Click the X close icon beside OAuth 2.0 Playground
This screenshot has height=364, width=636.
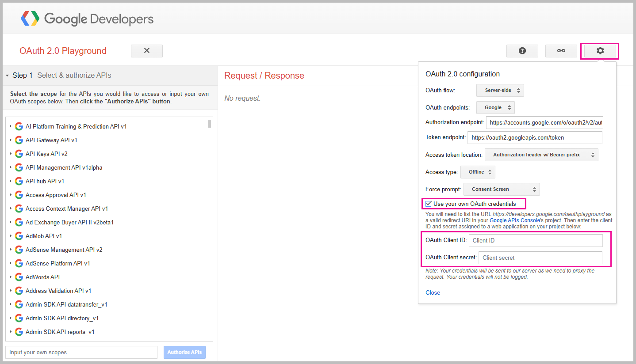tap(147, 51)
